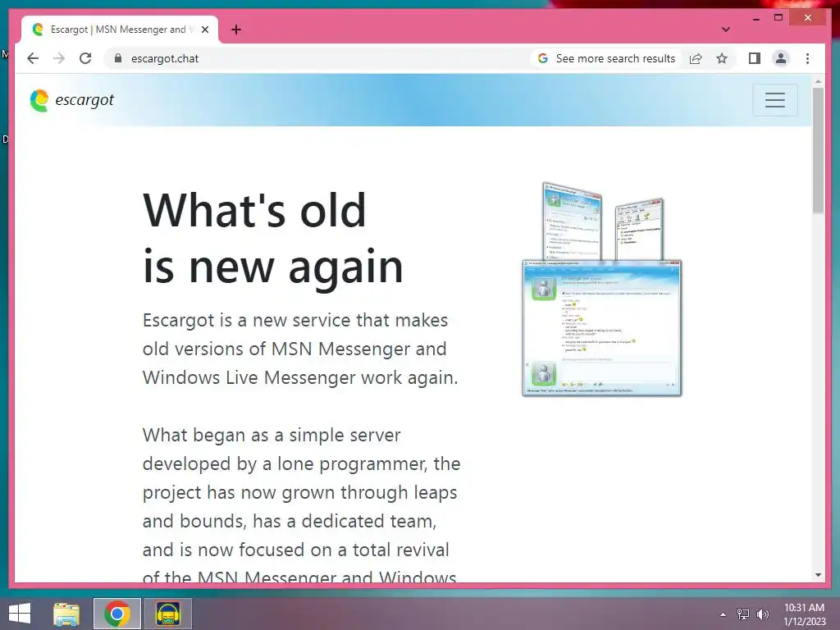Expand the hamburger navigation menu
840x630 pixels.
[774, 99]
